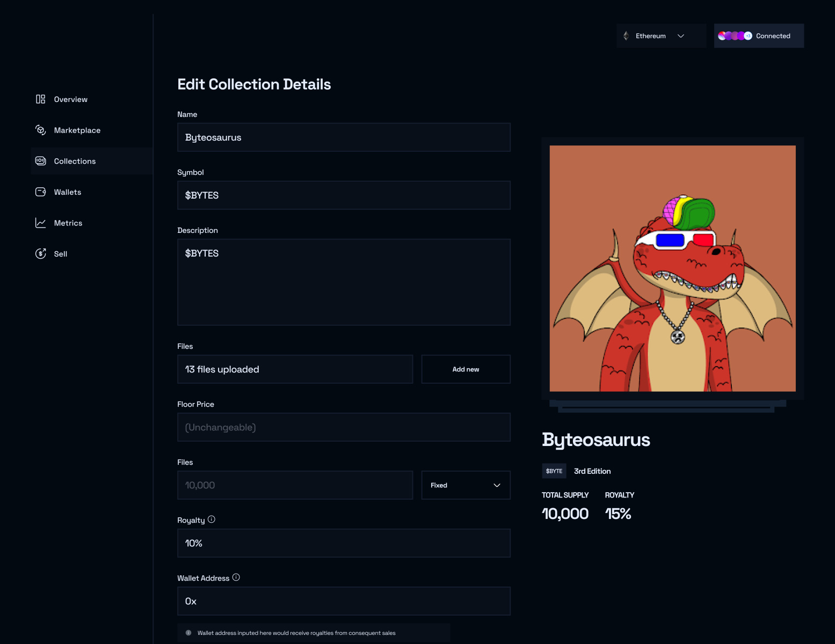Focus the Name field containing Byteosaurus
Viewport: 835px width, 644px height.
click(x=344, y=137)
